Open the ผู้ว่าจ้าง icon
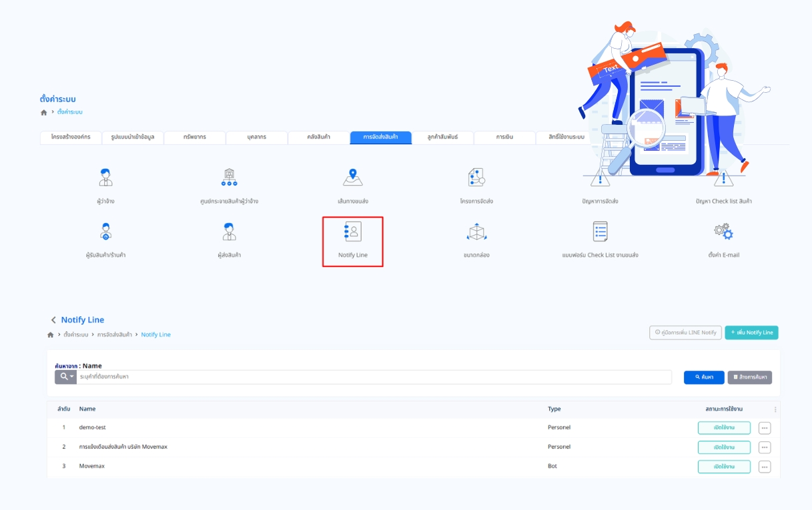This screenshot has height=510, width=812. click(105, 178)
